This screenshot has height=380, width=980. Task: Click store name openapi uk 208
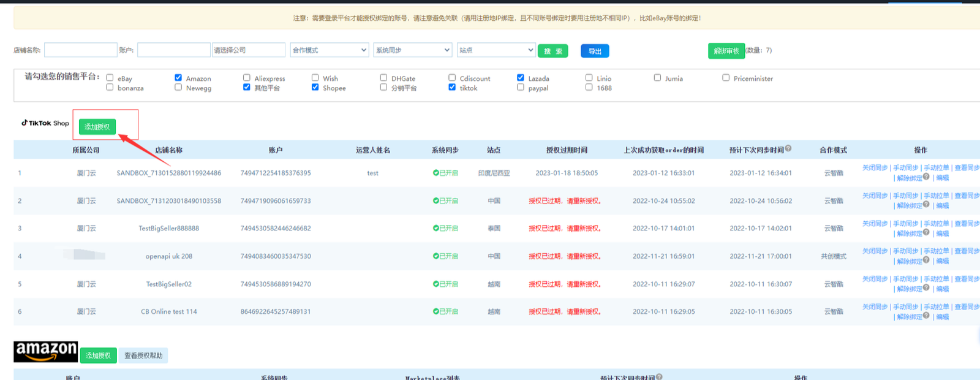click(169, 256)
